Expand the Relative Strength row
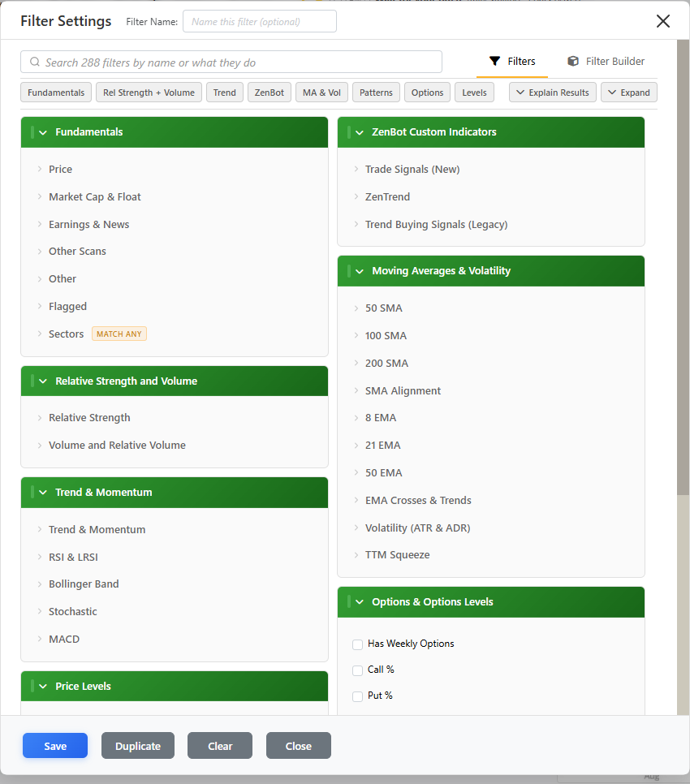The image size is (690, 784). [175, 417]
